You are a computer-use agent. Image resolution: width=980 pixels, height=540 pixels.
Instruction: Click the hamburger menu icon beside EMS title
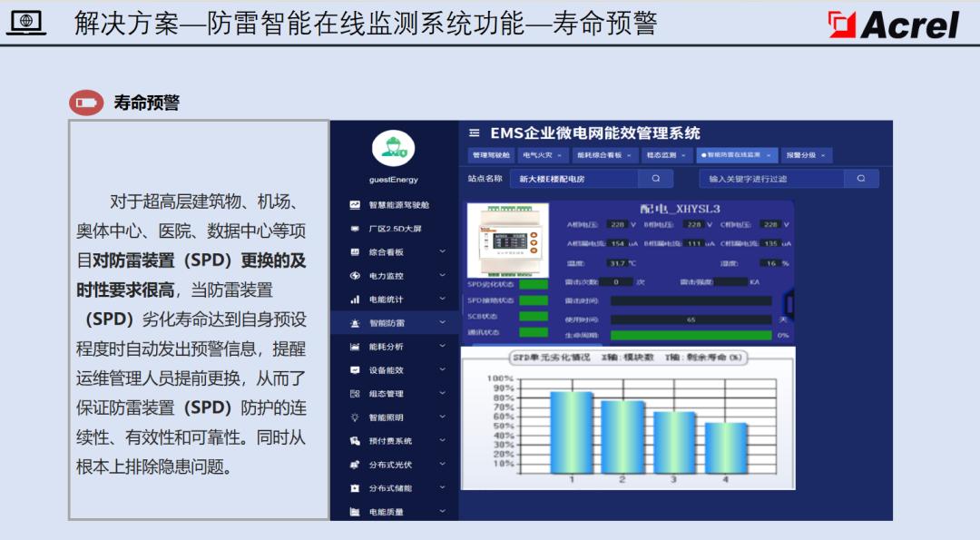pyautogui.click(x=475, y=133)
